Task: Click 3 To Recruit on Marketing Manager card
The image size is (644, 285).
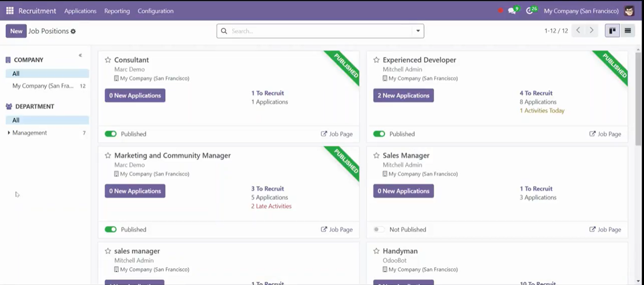Action: click(x=268, y=189)
